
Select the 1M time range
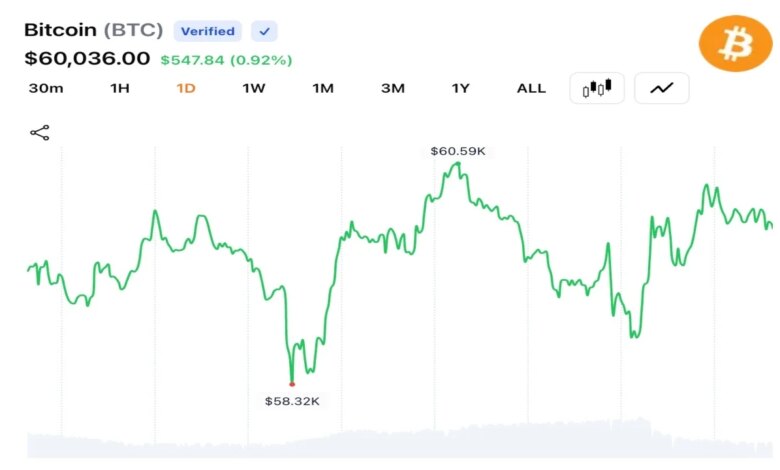323,89
